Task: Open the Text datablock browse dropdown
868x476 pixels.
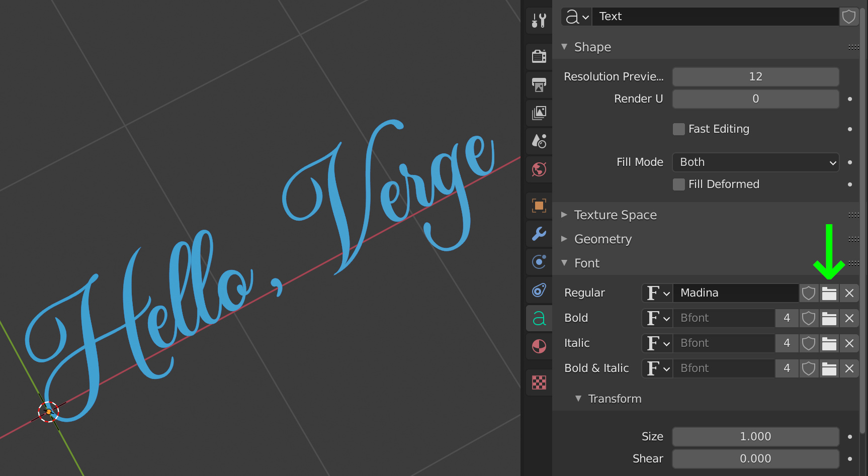Action: pyautogui.click(x=577, y=17)
